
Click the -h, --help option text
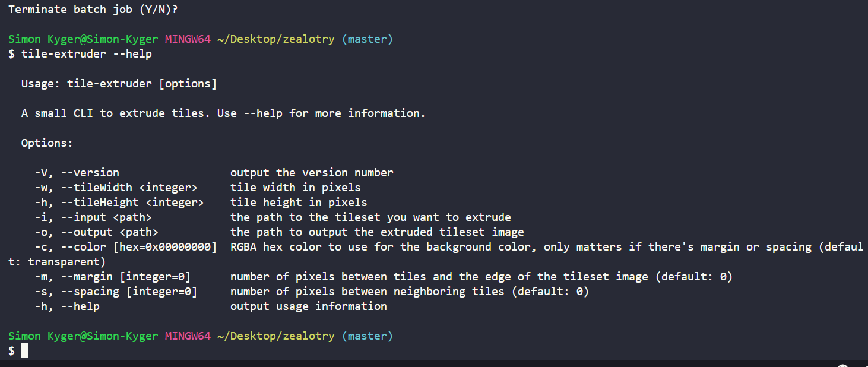[67, 306]
